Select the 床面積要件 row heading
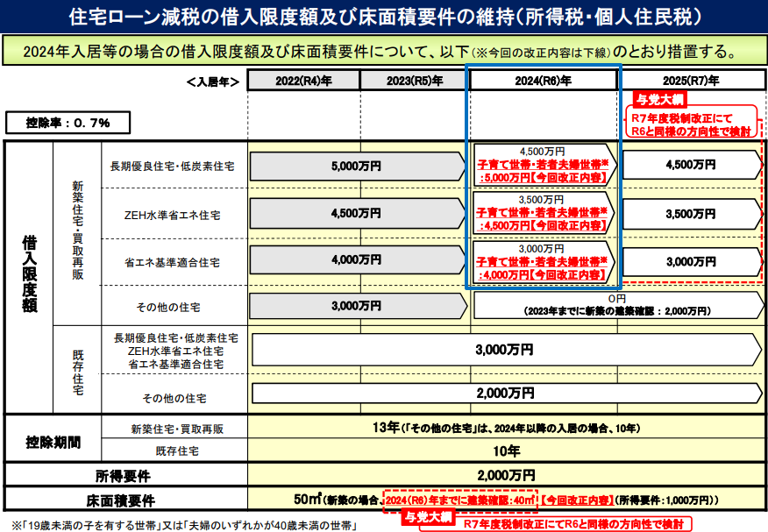The width and height of the screenshot is (768, 532). (123, 500)
